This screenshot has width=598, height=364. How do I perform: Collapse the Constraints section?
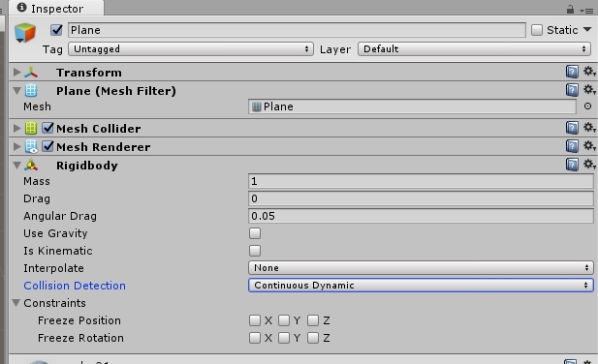[x=16, y=303]
